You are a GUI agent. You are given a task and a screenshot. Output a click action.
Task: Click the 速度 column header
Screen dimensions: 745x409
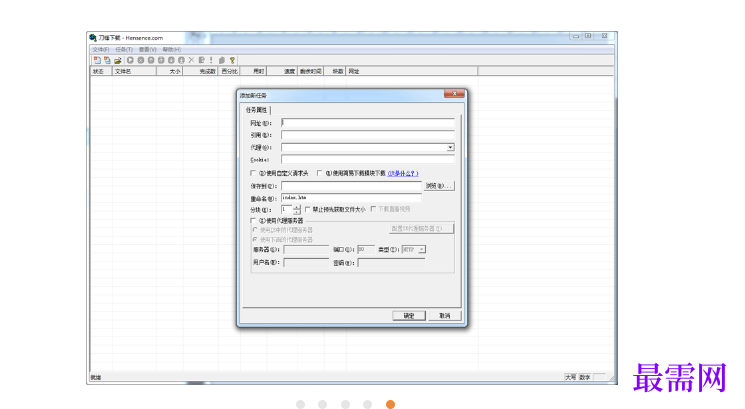pos(282,71)
